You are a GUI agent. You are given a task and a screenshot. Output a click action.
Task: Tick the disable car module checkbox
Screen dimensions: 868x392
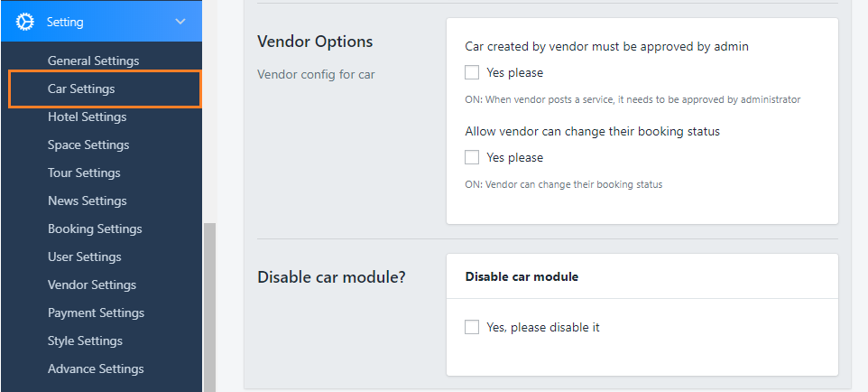tap(472, 327)
